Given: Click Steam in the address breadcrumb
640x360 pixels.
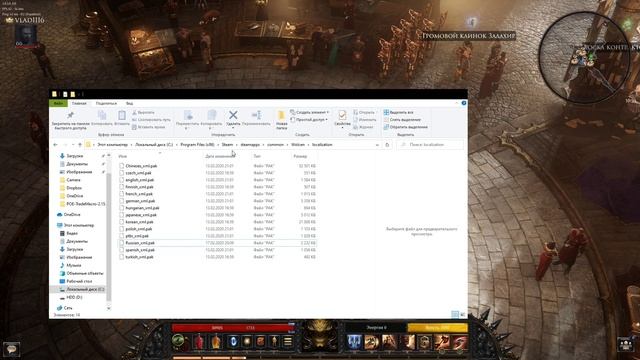Looking at the screenshot, I should (x=227, y=145).
